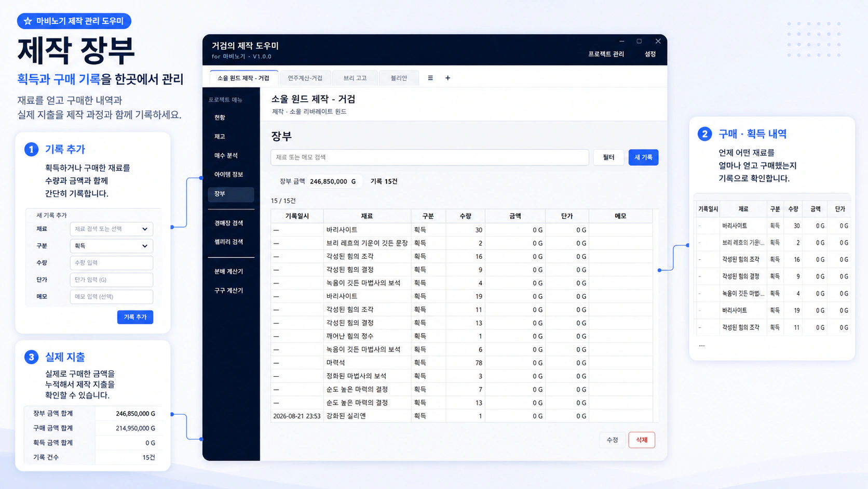The image size is (868, 489).
Task: Select 재고 in the project sidebar
Action: tap(231, 137)
